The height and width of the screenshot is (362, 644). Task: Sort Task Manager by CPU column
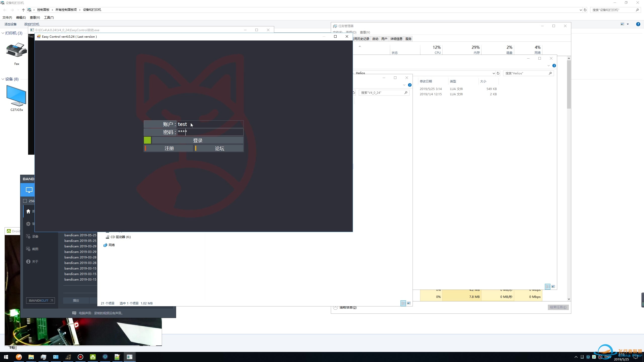click(431, 49)
